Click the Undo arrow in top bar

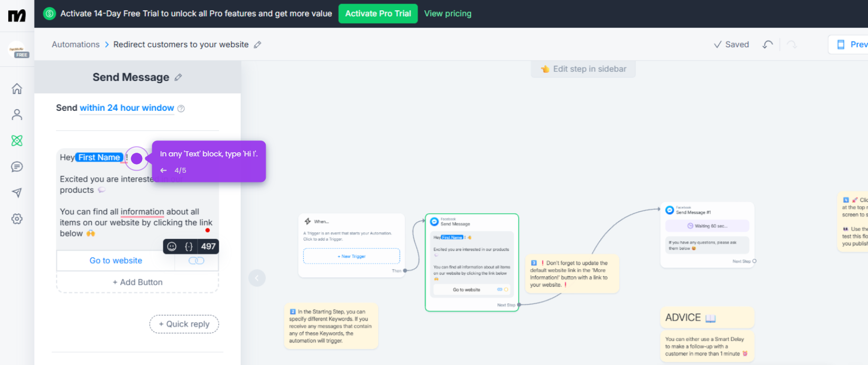[x=767, y=45]
